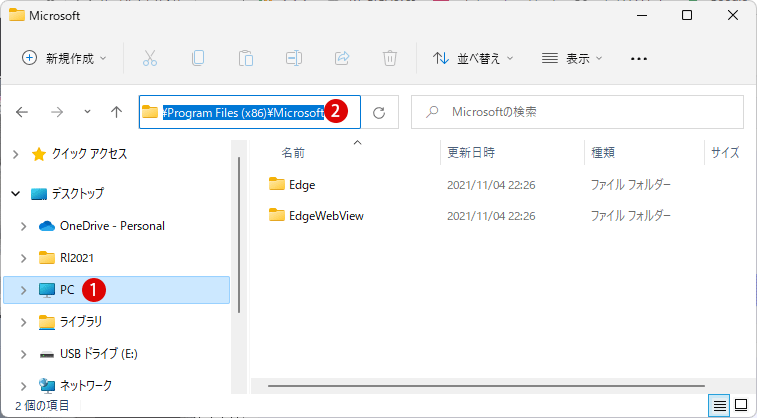The image size is (757, 418).
Task: Click the navigation pane vertical scrollbar
Action: [239, 235]
